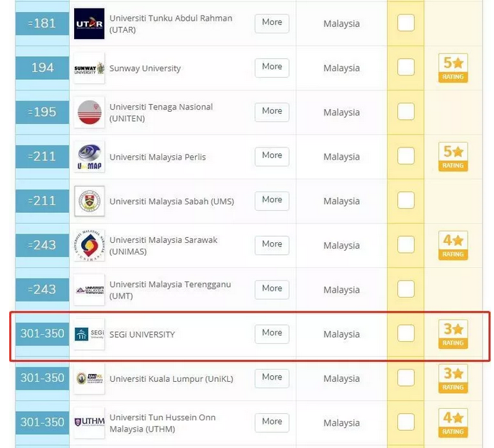Viewport: 494px width, 448px height.
Task: Open More for Universiti Kuala Lumpur
Action: (272, 377)
